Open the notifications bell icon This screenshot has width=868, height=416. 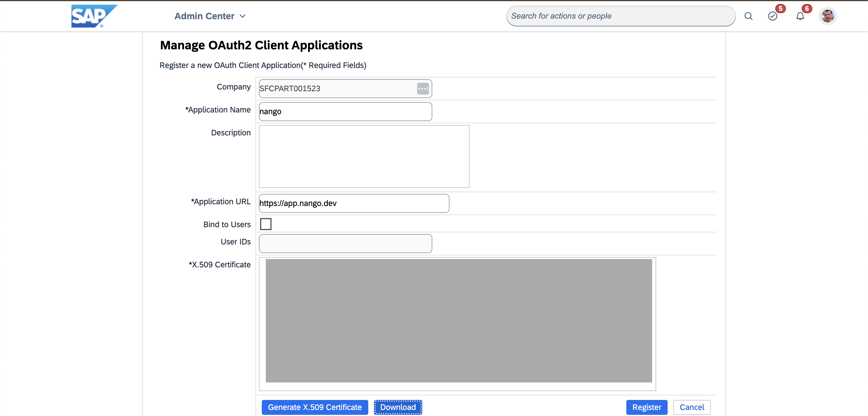[800, 16]
